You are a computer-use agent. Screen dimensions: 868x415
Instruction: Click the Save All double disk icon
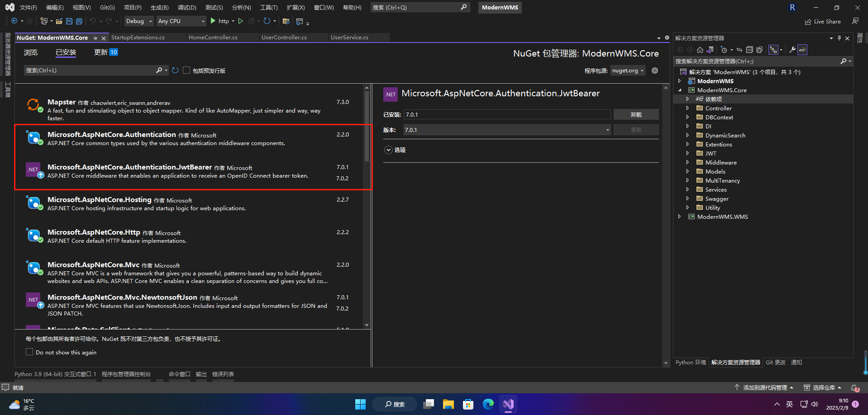click(x=79, y=21)
